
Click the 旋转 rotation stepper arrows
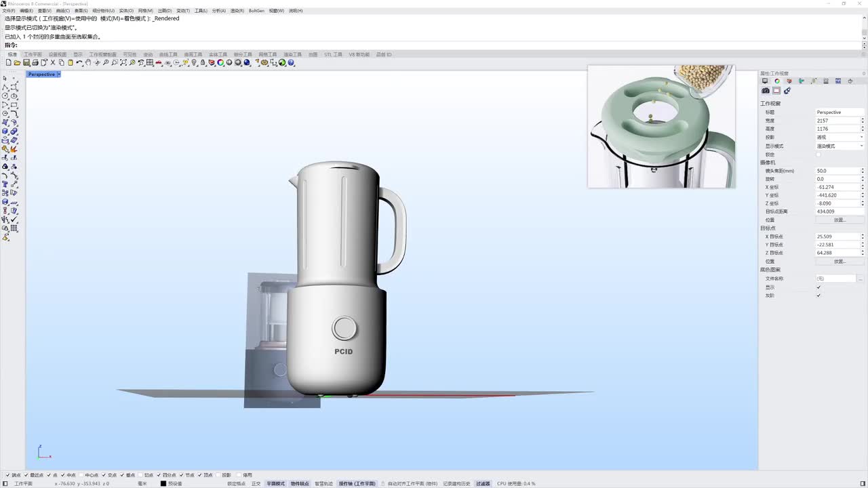(863, 179)
